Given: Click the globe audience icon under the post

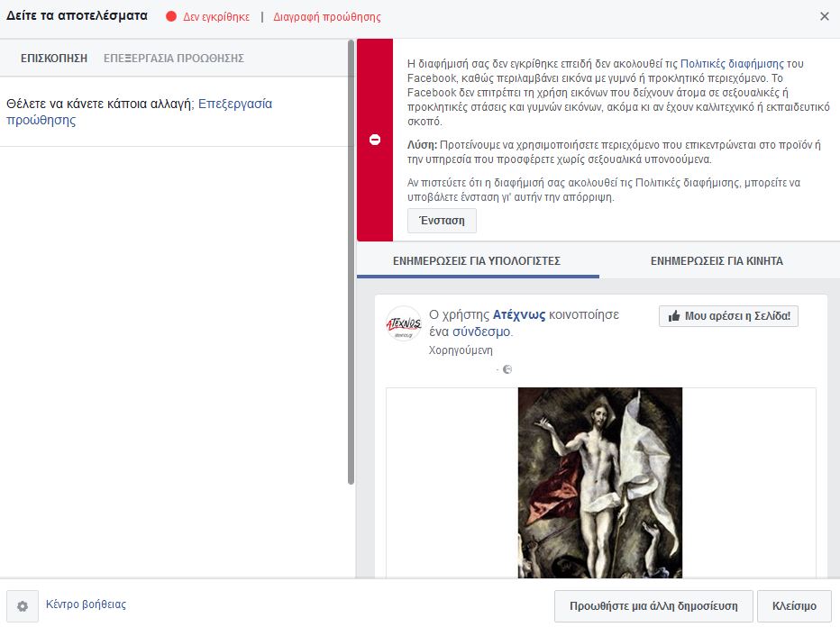Looking at the screenshot, I should pyautogui.click(x=507, y=368).
